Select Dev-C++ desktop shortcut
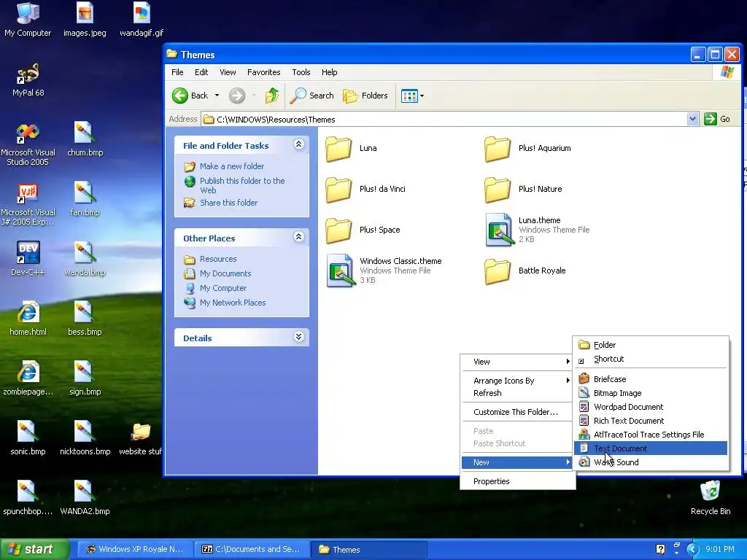Screen dimensions: 747x560 tap(28, 259)
